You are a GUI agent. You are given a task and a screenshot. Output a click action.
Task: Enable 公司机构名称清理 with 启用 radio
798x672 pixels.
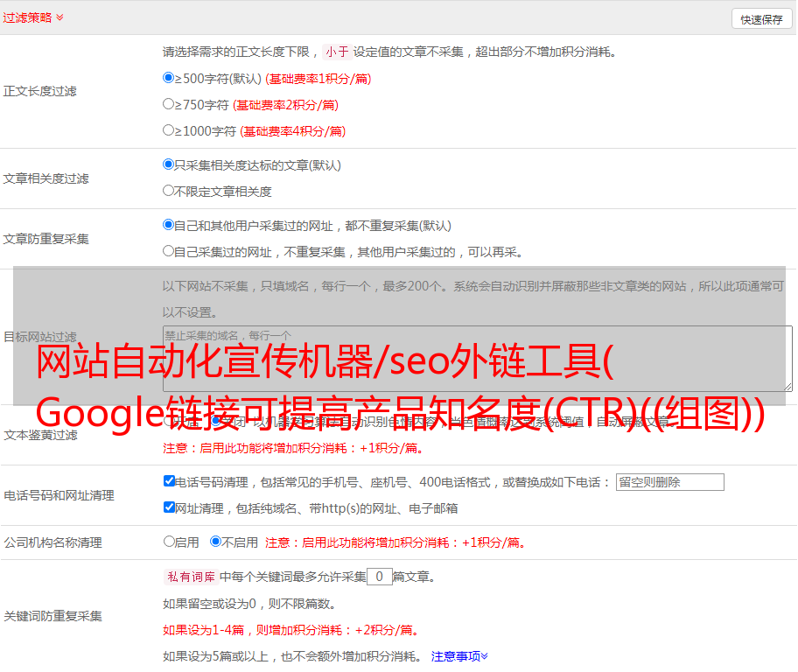[170, 542]
